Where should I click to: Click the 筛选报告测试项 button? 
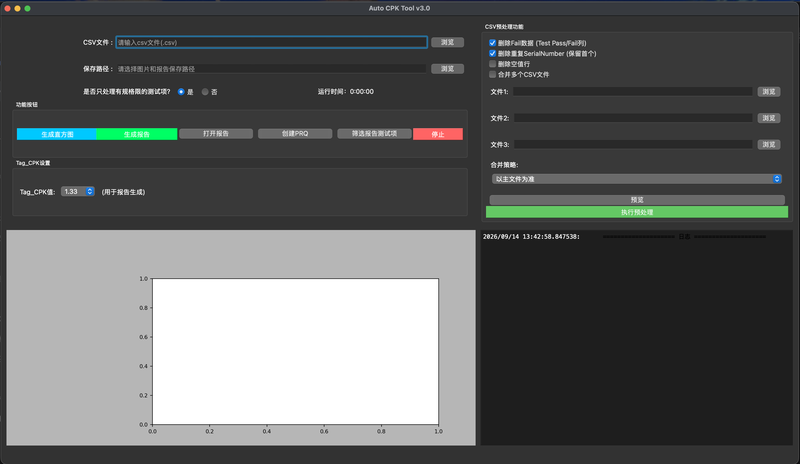coord(374,134)
